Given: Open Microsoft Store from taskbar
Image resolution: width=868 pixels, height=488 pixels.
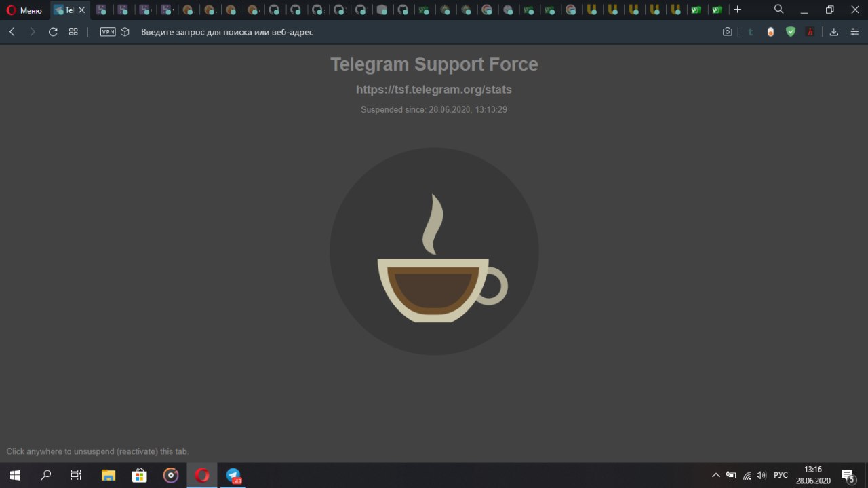Looking at the screenshot, I should (140, 475).
